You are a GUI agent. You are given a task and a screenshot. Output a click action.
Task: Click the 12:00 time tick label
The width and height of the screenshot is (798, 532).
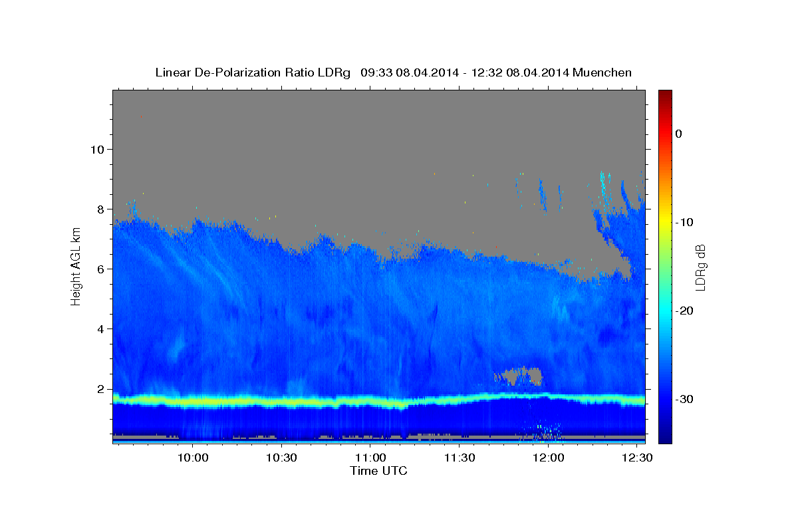tap(548, 458)
